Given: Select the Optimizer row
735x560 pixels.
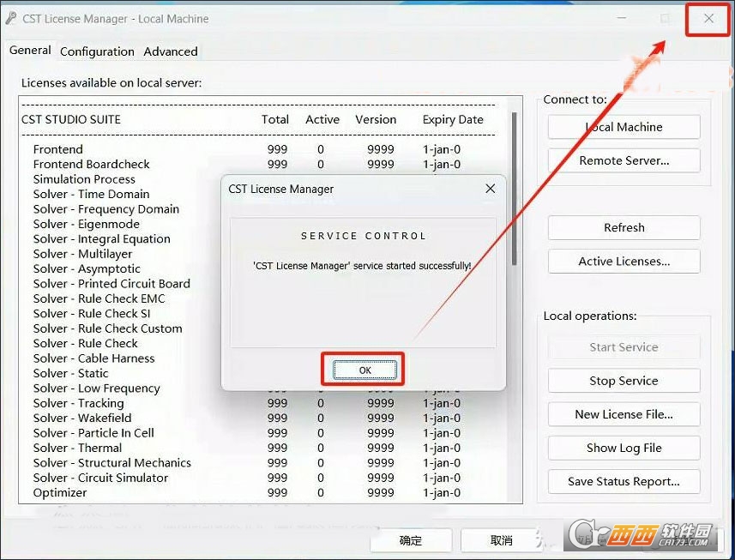Looking at the screenshot, I should tap(246, 493).
